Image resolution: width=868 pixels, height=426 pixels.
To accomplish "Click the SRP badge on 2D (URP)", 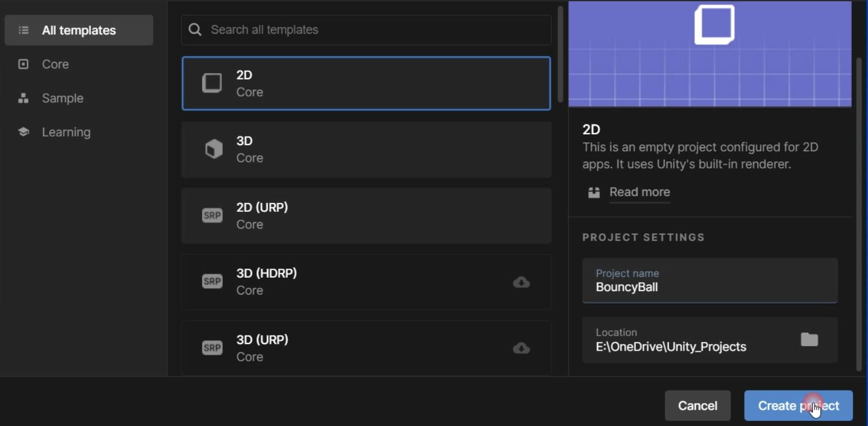I will [212, 215].
